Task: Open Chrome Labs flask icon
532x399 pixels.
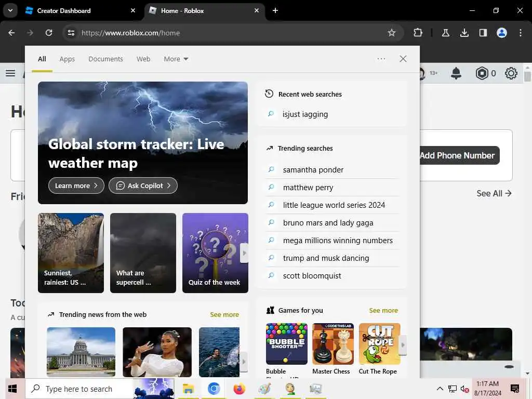Action: tap(445, 33)
